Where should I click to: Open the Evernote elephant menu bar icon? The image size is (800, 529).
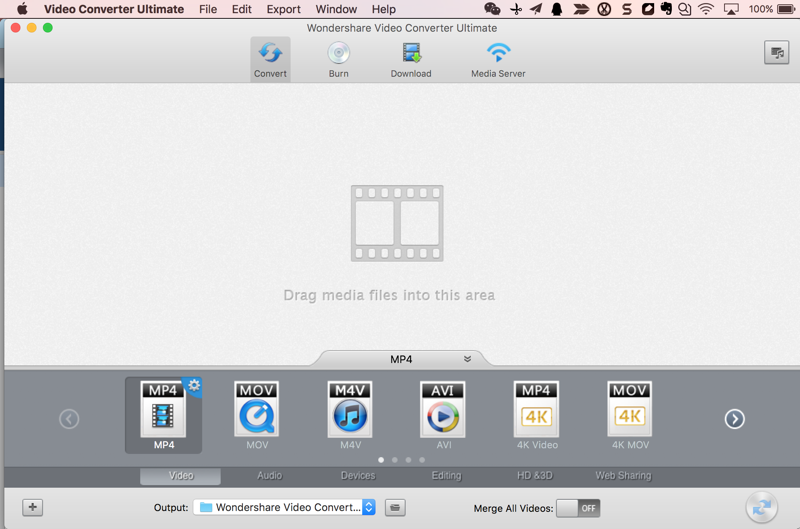(666, 9)
